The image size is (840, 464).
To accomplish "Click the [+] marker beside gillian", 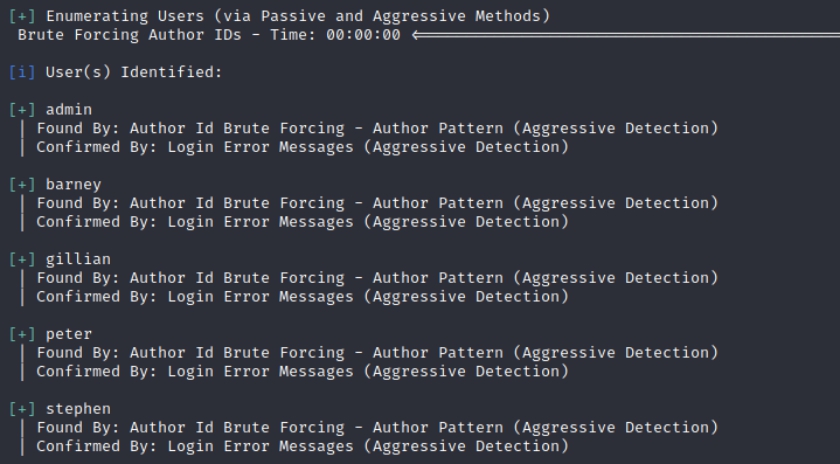I will coord(22,259).
